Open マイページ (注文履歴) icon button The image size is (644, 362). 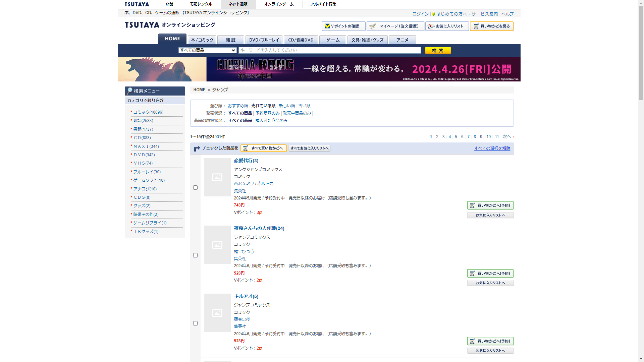(395, 26)
